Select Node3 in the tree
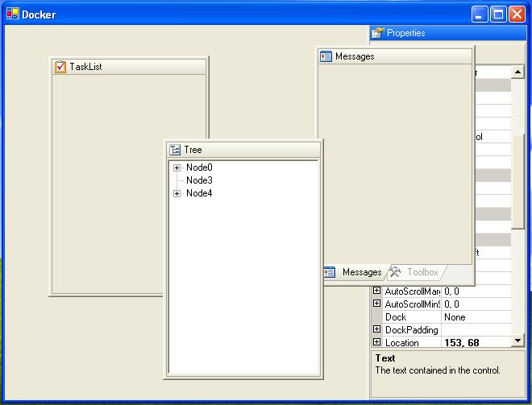 point(200,180)
